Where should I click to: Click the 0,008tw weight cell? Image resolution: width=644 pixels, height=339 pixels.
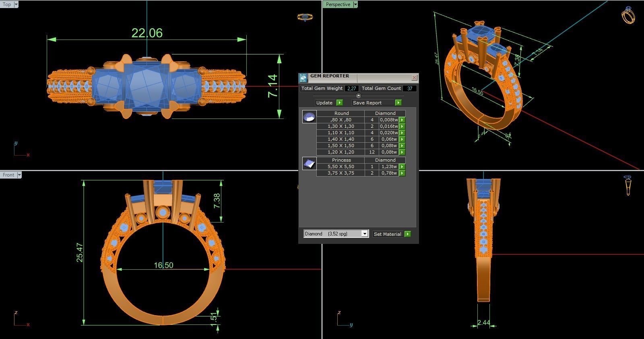(x=389, y=120)
